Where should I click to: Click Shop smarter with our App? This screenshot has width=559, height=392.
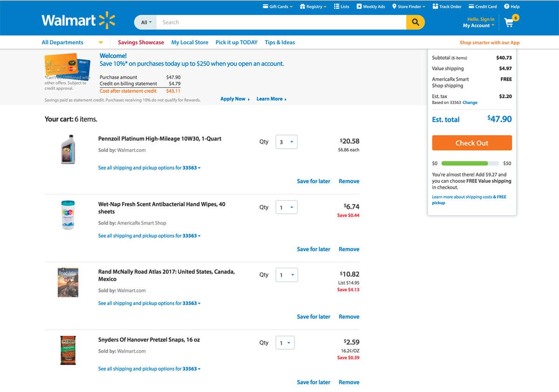(490, 42)
